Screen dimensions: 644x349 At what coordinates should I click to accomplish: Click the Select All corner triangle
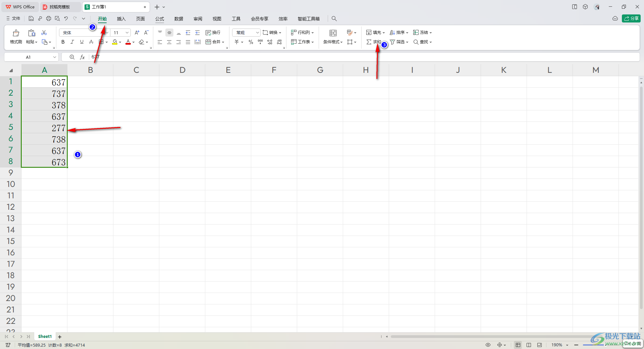[11, 70]
